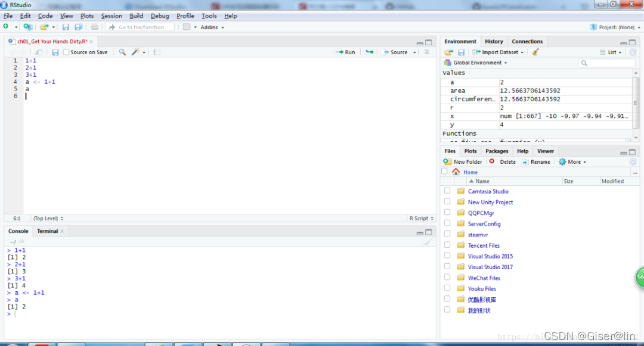Viewport: 644px width, 346px height.
Task: Open the Visual Studio 2017 folder link
Action: [490, 267]
